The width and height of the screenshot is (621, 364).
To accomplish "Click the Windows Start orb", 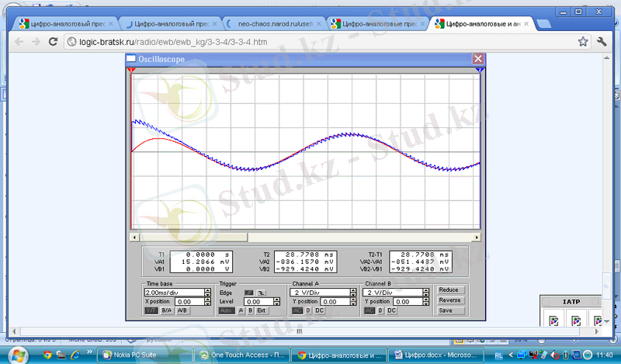I will tap(16, 355).
